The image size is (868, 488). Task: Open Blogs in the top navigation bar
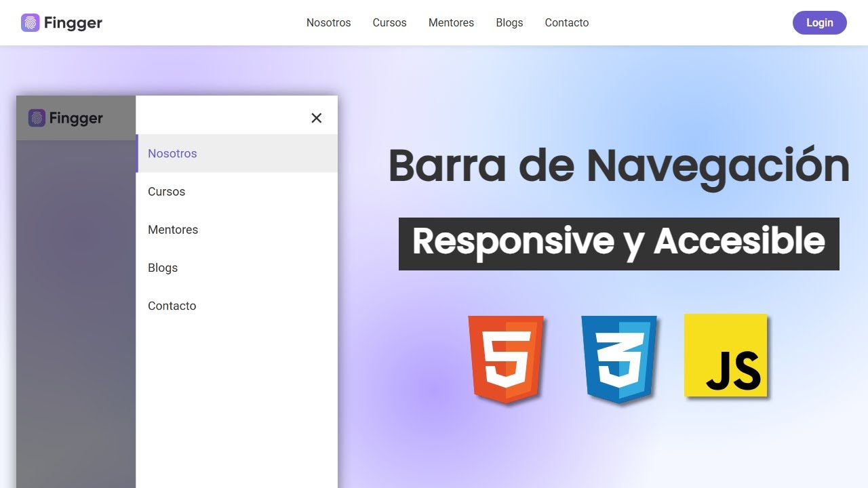coord(509,22)
